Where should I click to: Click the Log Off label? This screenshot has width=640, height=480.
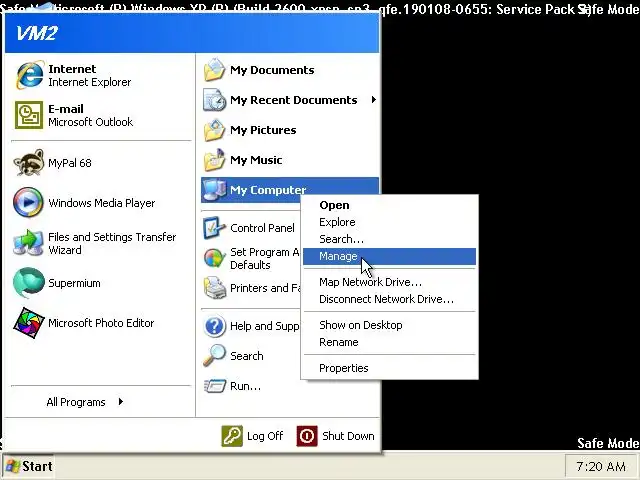(x=265, y=436)
